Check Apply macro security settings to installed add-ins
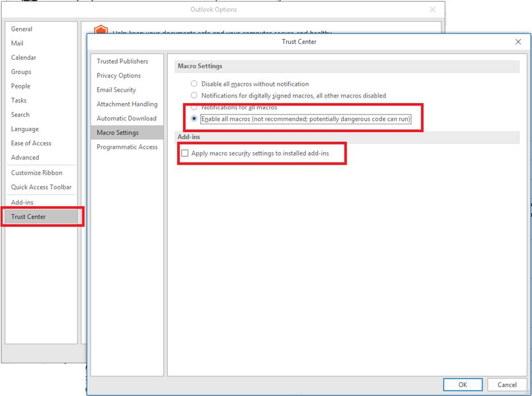The height and width of the screenshot is (396, 532). pyautogui.click(x=185, y=153)
